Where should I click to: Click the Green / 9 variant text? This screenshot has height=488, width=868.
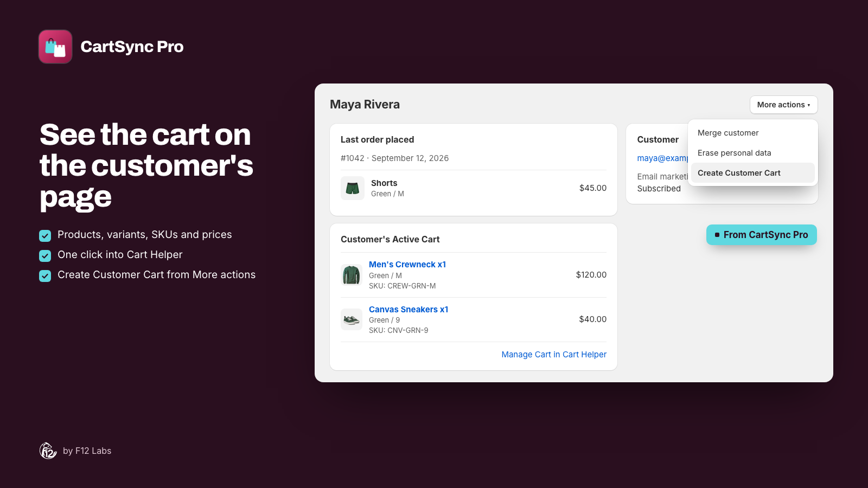[x=384, y=320]
